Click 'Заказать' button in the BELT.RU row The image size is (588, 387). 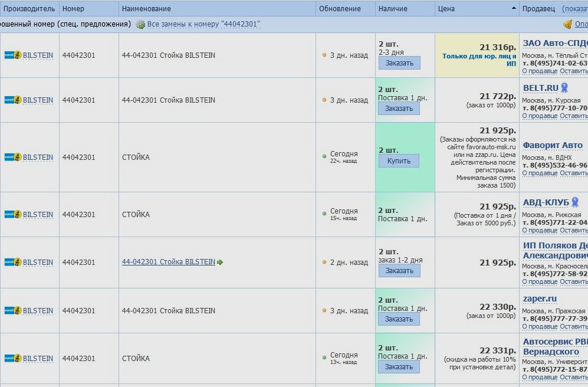[399, 109]
